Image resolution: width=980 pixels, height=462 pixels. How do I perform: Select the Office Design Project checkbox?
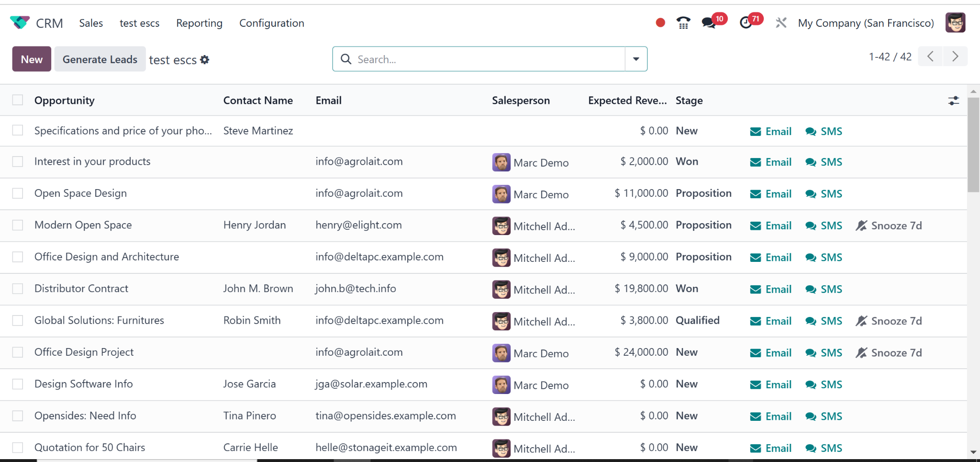(18, 352)
